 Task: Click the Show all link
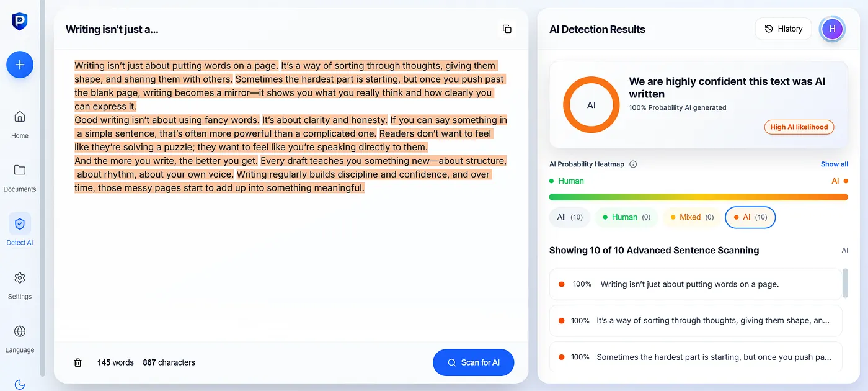click(835, 164)
